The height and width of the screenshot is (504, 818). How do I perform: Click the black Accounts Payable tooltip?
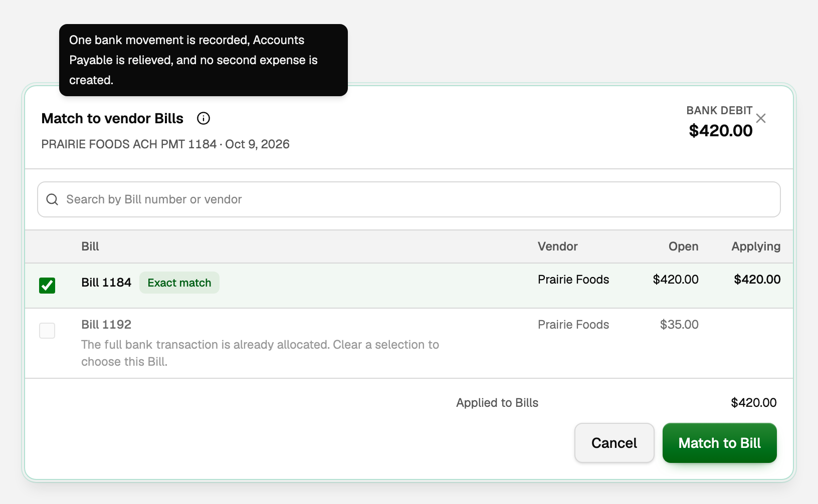pyautogui.click(x=203, y=60)
